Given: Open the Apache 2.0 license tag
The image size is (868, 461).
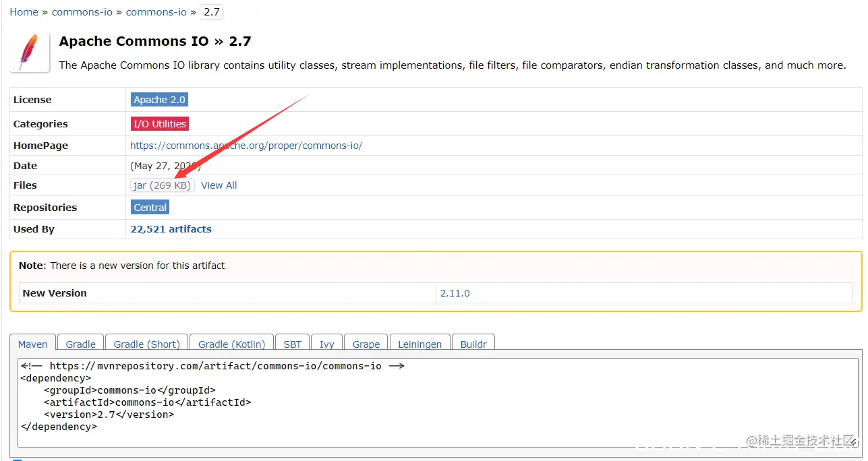Looking at the screenshot, I should tap(159, 100).
